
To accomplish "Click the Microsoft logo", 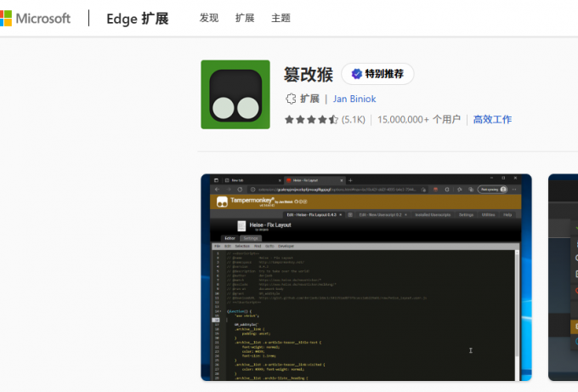I will point(36,18).
